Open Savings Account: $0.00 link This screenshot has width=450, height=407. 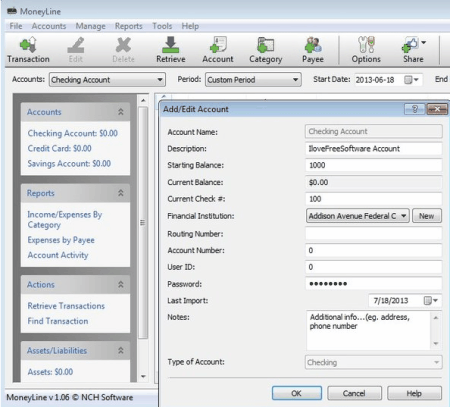coord(69,164)
